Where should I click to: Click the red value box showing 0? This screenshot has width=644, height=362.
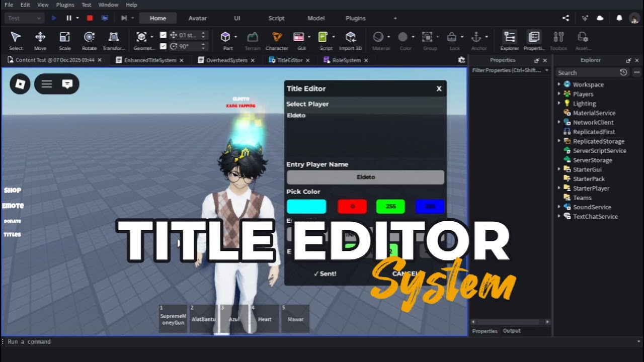[352, 207]
